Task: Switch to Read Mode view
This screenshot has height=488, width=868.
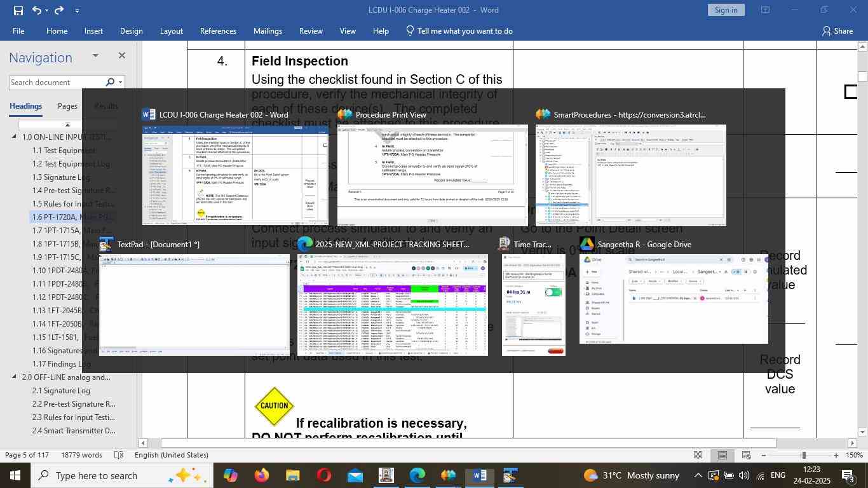Action: pyautogui.click(x=698, y=455)
